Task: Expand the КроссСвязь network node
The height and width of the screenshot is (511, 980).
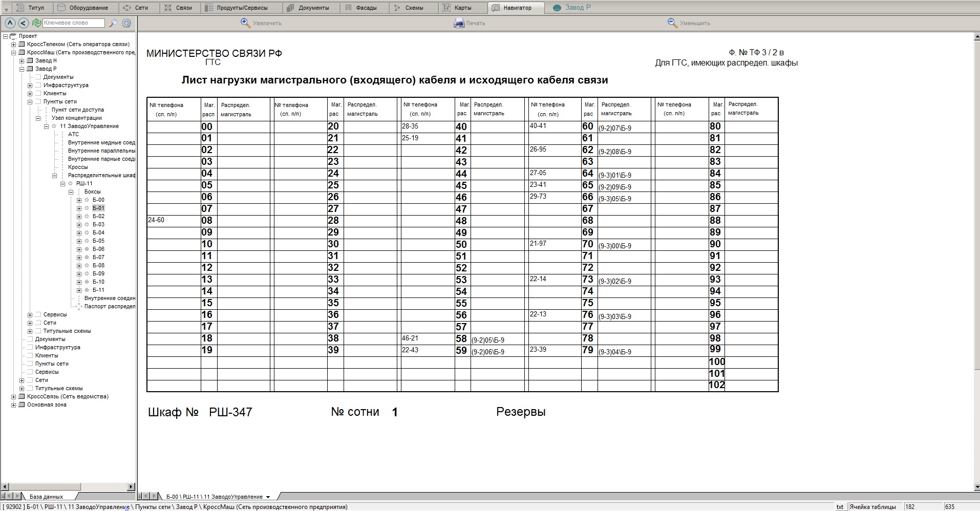Action: click(x=14, y=397)
